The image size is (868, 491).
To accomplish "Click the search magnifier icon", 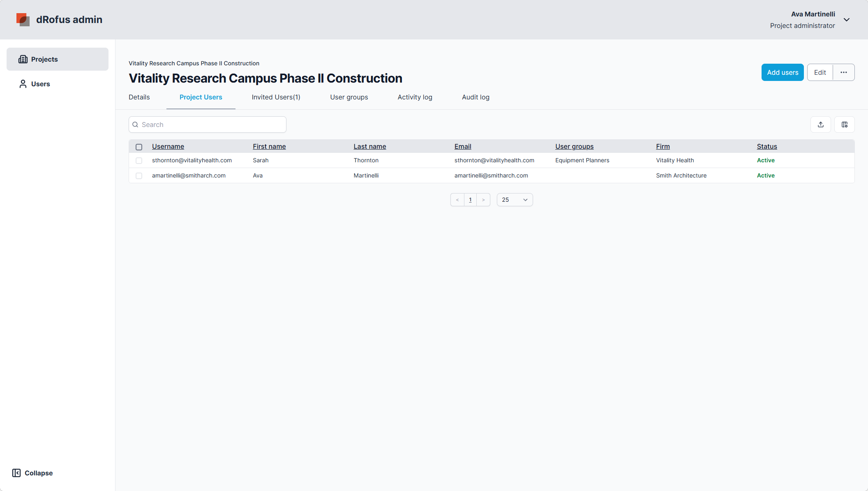I will [135, 124].
